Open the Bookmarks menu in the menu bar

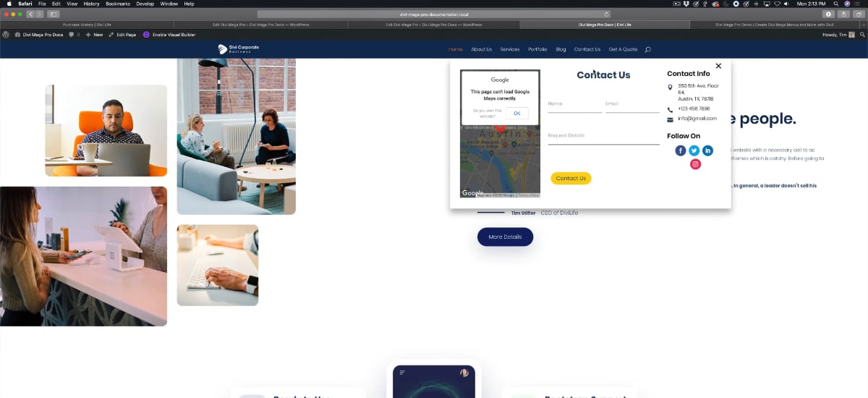tap(118, 4)
